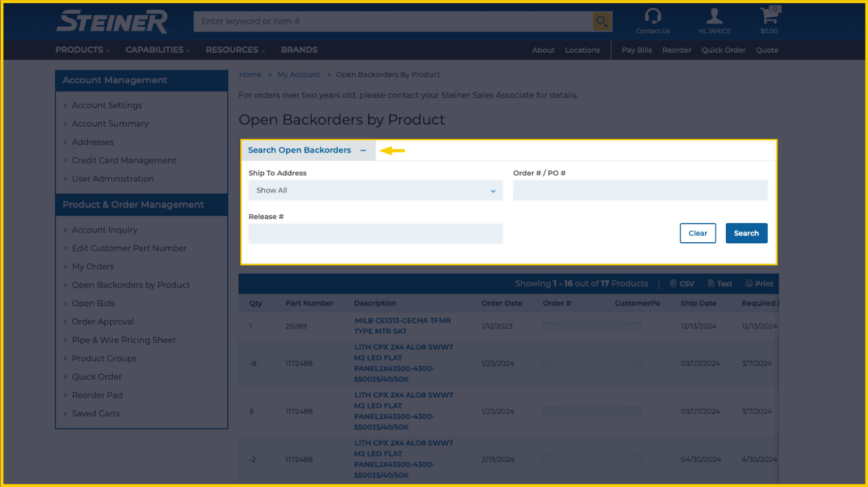Image resolution: width=868 pixels, height=487 pixels.
Task: Focus the keyword search field
Action: tap(393, 21)
